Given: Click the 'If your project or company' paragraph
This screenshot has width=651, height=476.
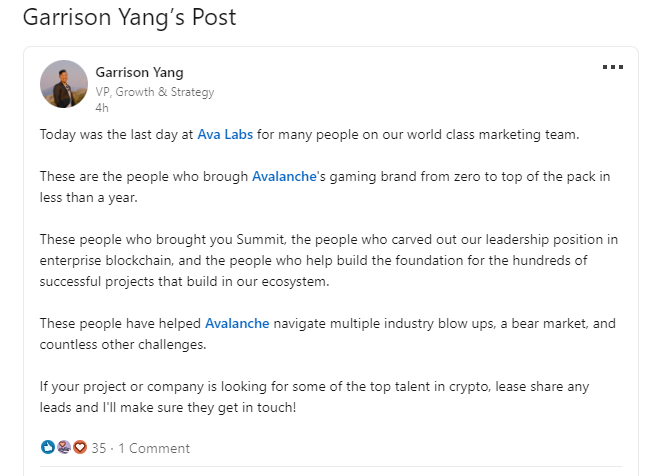Looking at the screenshot, I should coord(314,397).
